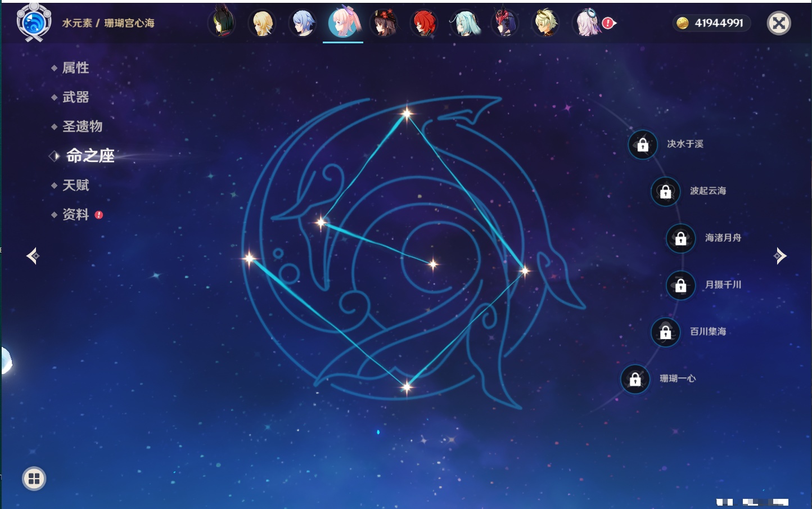Switch to the red-haired character portrait
This screenshot has width=812, height=509.
coord(424,23)
